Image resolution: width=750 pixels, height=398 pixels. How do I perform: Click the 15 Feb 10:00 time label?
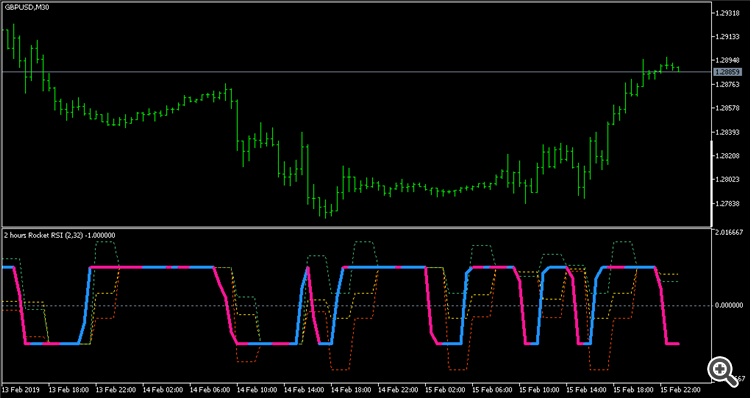coord(540,390)
